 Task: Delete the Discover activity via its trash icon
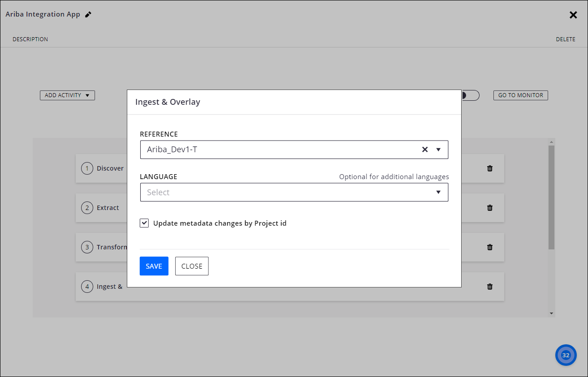coord(490,168)
